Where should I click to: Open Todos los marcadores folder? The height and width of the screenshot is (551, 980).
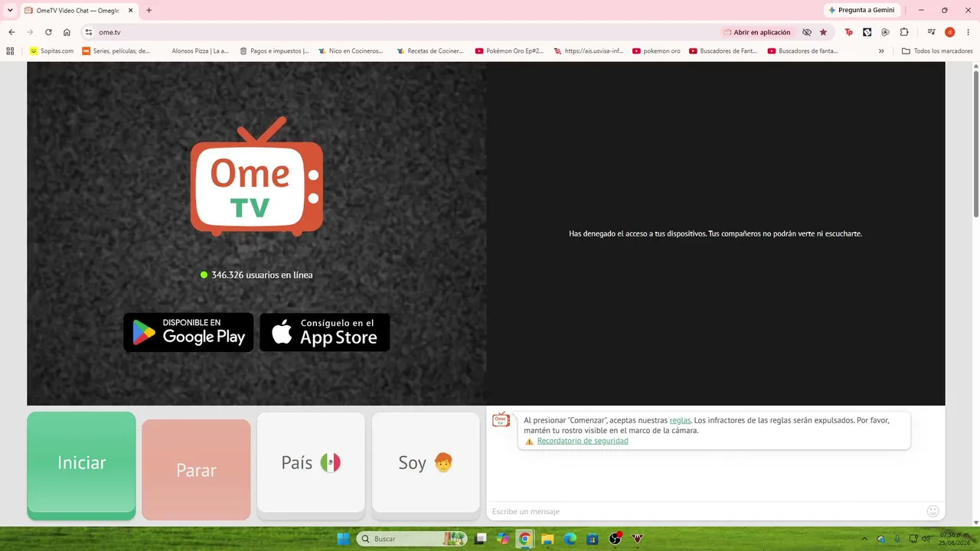[x=937, y=51]
